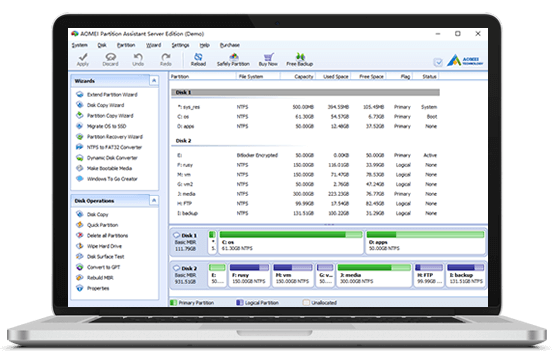Open the NTFS to FAT32 Converter
This screenshot has width=555, height=362.
109,147
